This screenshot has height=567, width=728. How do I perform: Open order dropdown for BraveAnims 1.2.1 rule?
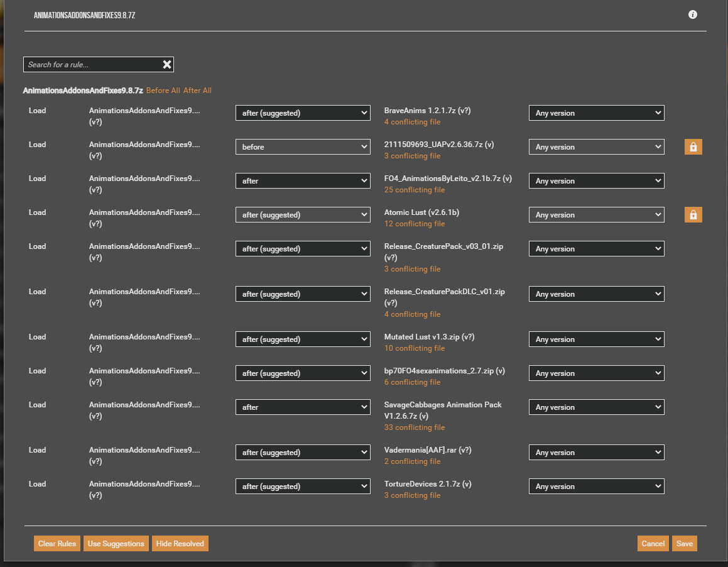point(303,113)
